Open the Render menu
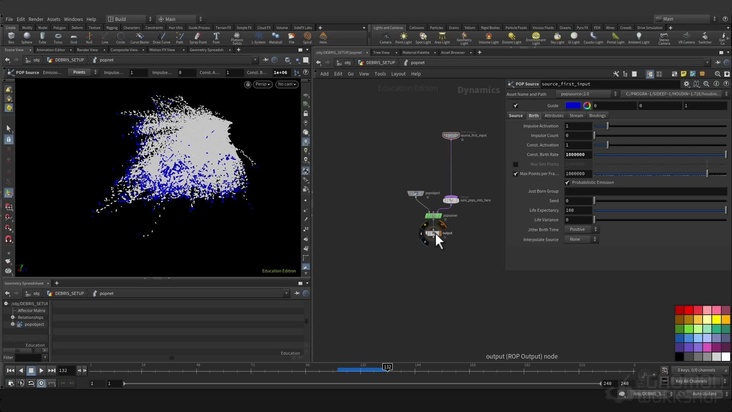732x412 pixels. coord(36,19)
